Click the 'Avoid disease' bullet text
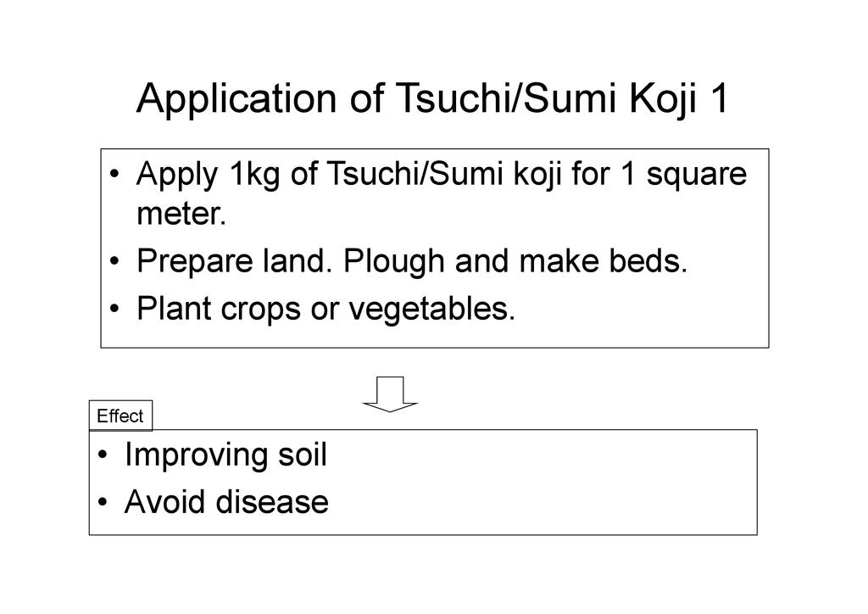868x614 pixels. (225, 503)
